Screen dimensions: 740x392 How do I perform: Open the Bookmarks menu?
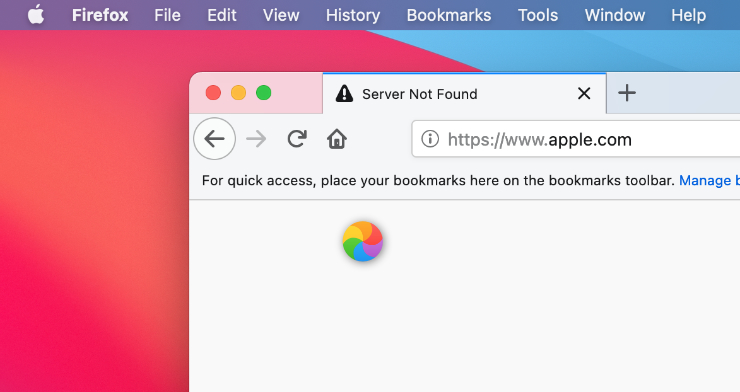[x=449, y=15]
